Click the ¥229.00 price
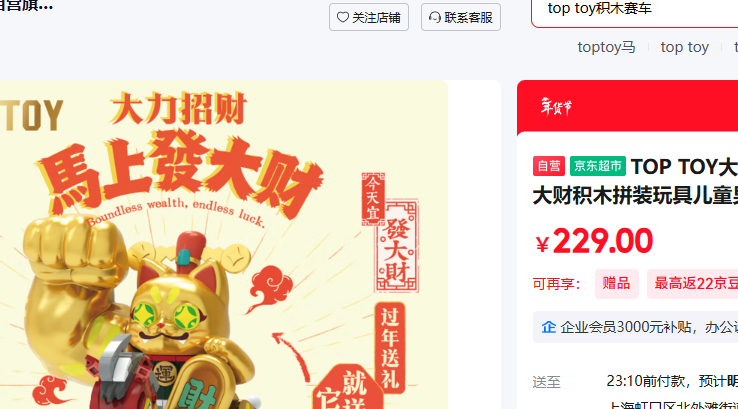This screenshot has height=409, width=738. (x=594, y=241)
